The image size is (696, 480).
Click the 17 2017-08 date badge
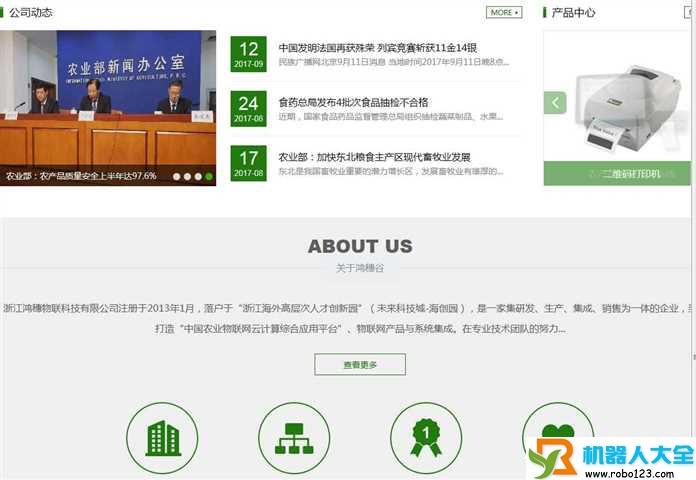(249, 163)
